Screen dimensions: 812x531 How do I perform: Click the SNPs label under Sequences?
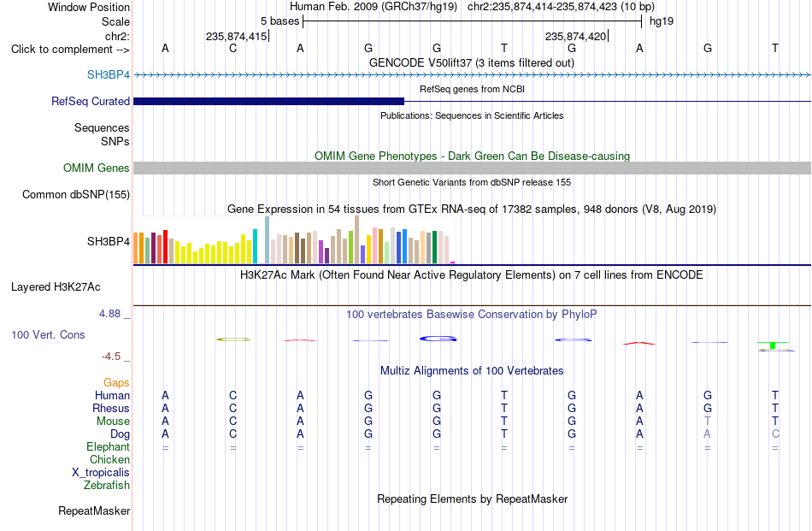tap(115, 141)
